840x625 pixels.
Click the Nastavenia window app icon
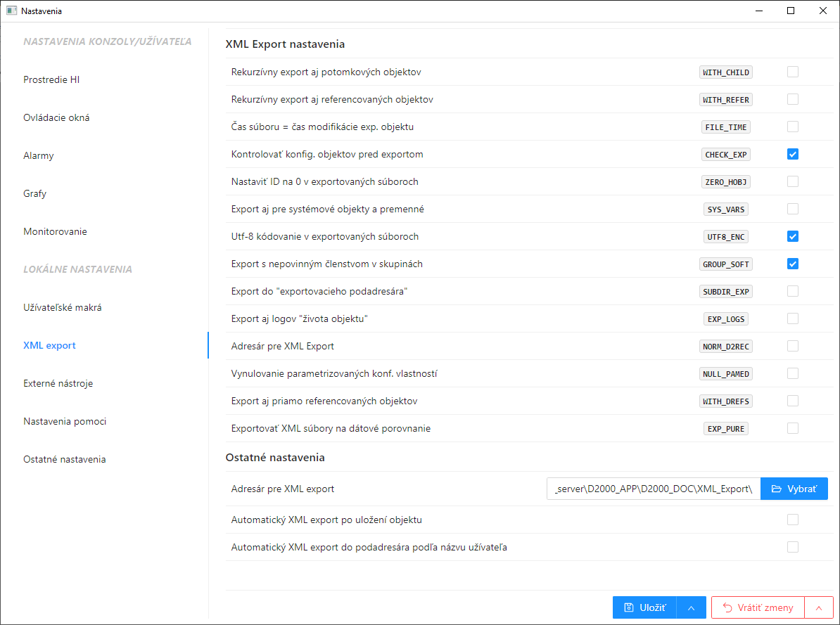(x=11, y=11)
